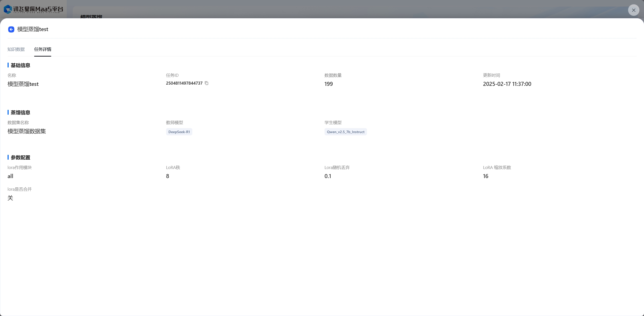Click the update time 2025-02-17 11:37:00
The width and height of the screenshot is (644, 316).
[x=507, y=84]
